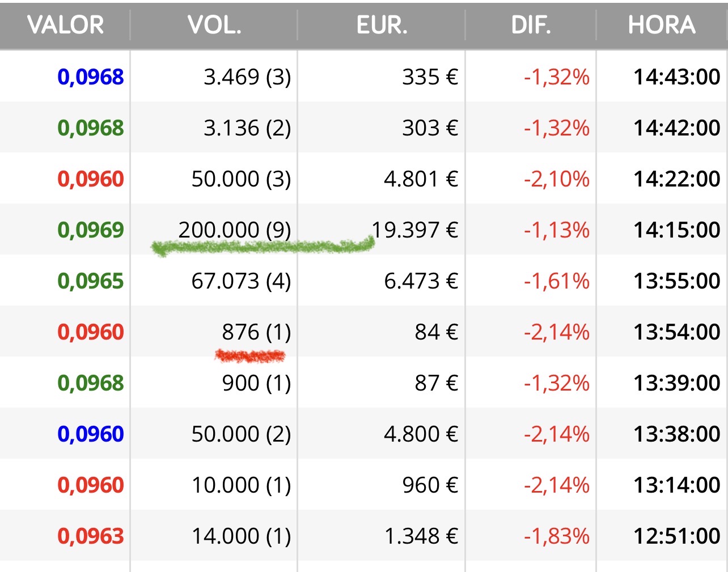Viewport: 728px width, 572px height.
Task: Click the VALOR column header
Action: 65,25
